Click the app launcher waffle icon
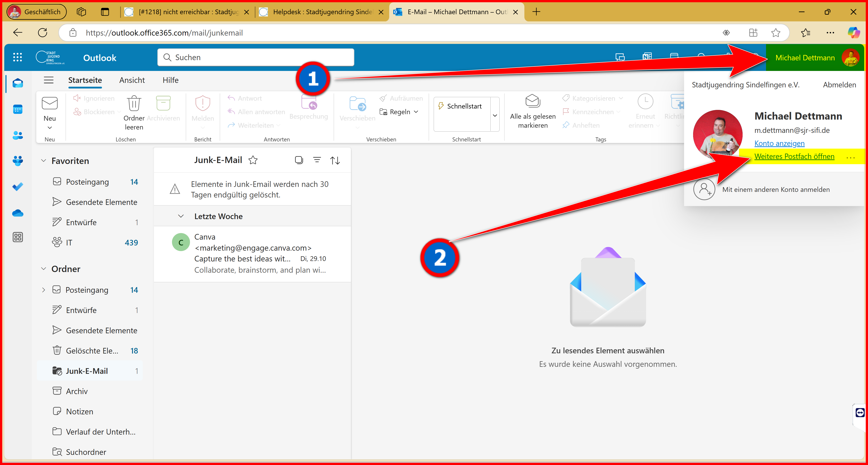This screenshot has height=465, width=868. 18,57
